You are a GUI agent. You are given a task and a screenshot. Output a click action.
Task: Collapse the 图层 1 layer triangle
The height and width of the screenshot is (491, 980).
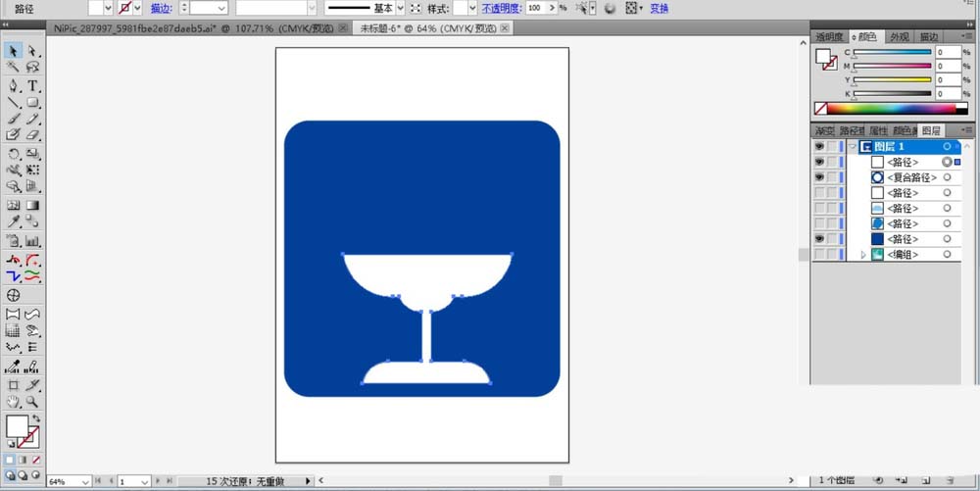coord(852,147)
